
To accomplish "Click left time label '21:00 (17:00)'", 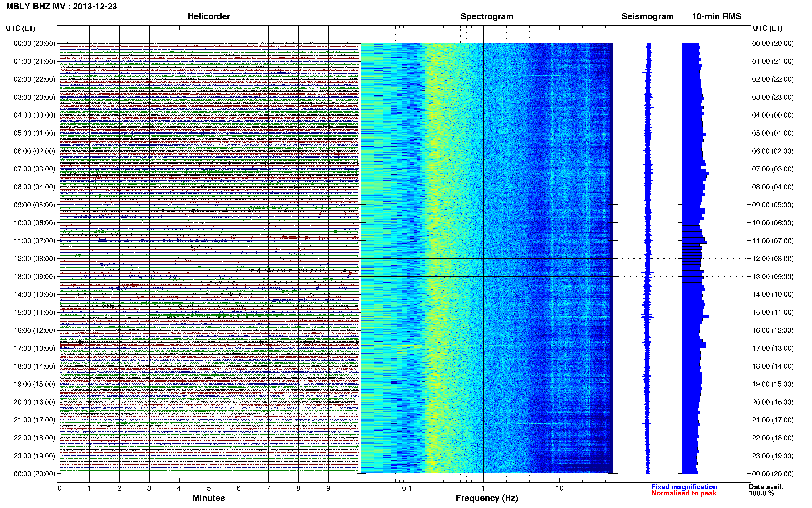I will (34, 420).
